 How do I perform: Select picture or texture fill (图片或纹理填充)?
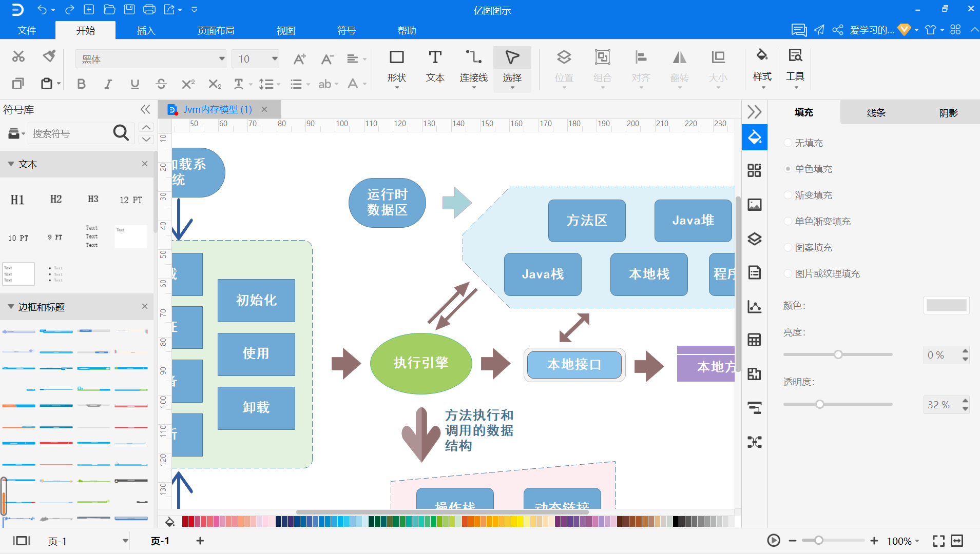[822, 273]
